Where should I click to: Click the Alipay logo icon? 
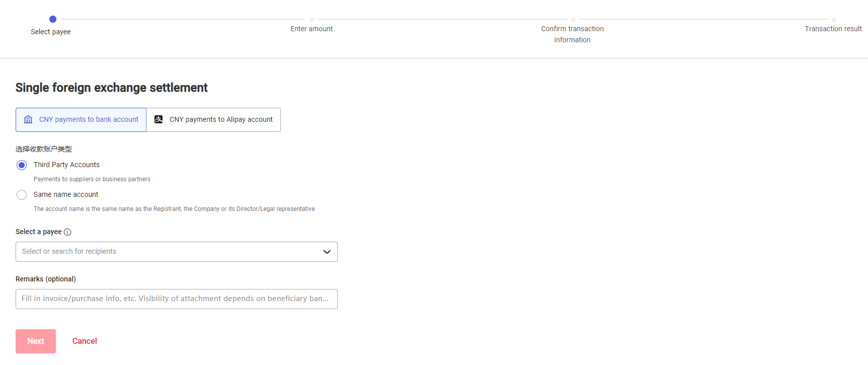(x=159, y=119)
